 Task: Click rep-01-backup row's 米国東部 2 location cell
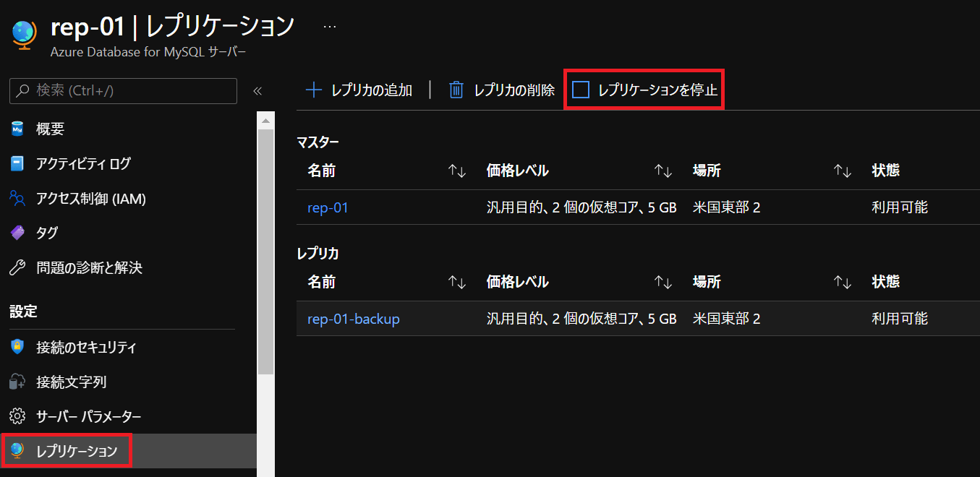[726, 319]
